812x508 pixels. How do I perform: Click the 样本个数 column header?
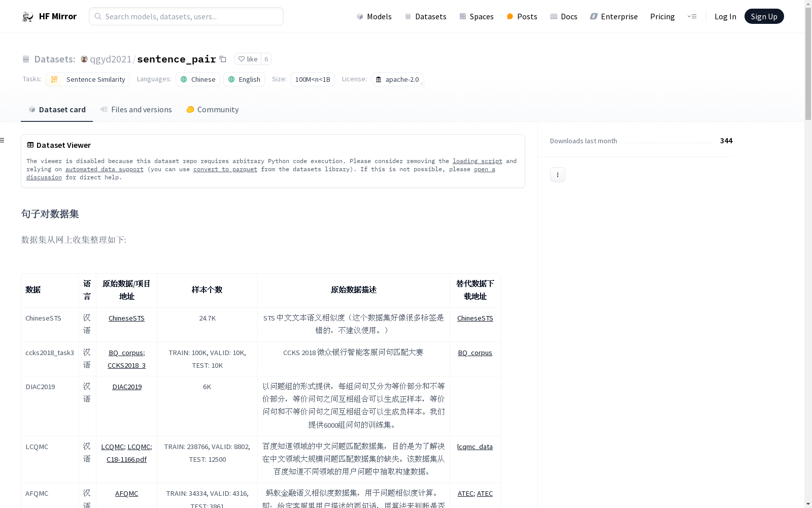click(x=207, y=290)
